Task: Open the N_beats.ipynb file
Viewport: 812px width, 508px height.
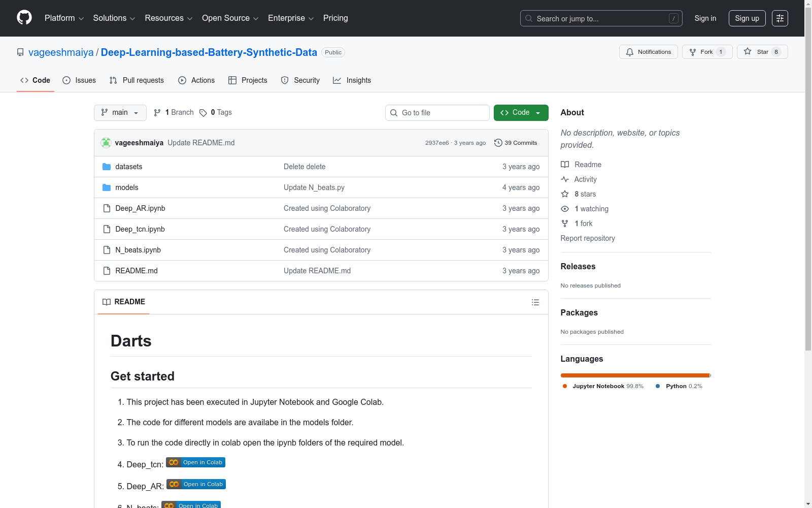Action: pyautogui.click(x=138, y=250)
